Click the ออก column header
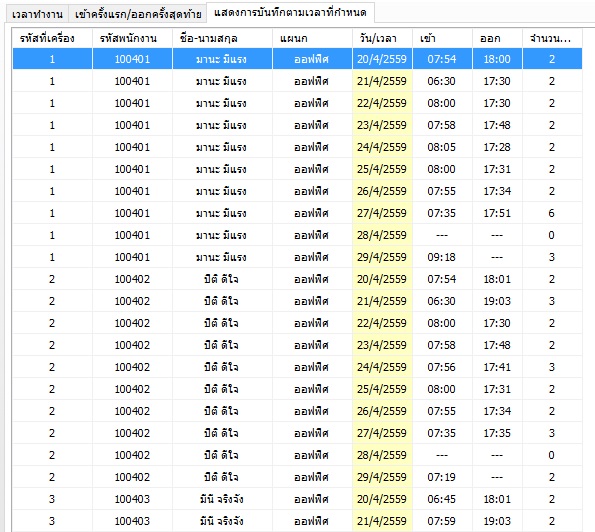This screenshot has width=595, height=532. pyautogui.click(x=497, y=38)
